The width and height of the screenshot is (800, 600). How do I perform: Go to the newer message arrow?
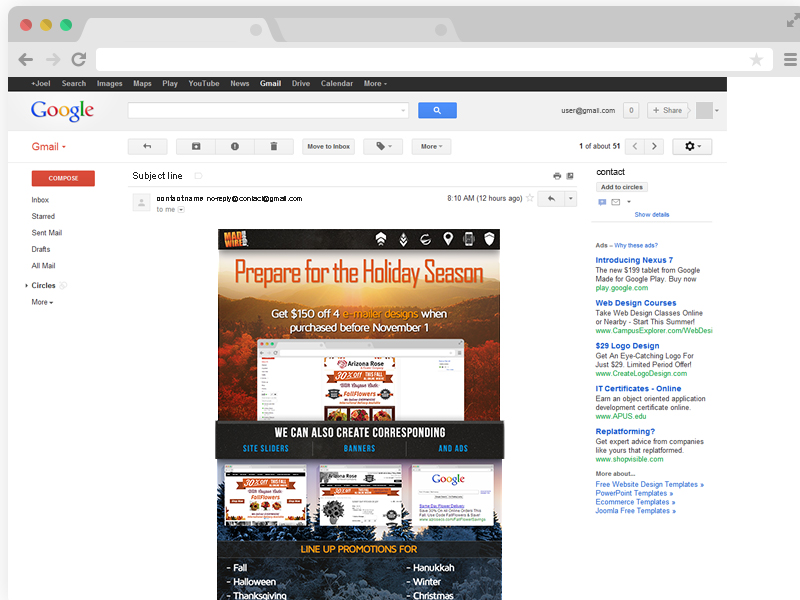coord(635,146)
